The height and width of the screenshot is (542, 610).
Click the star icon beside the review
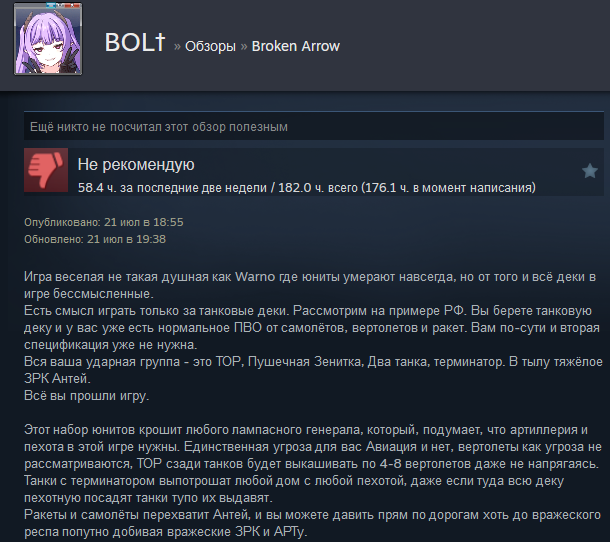(x=589, y=170)
